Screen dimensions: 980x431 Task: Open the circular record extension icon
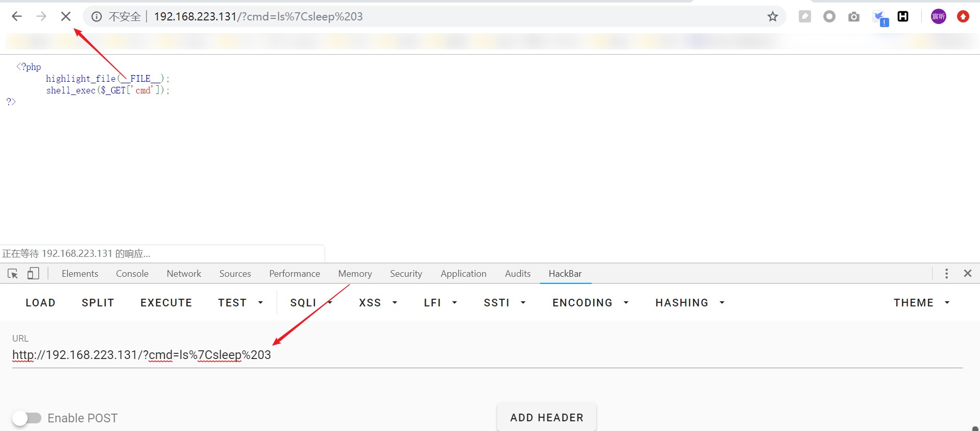pos(829,16)
